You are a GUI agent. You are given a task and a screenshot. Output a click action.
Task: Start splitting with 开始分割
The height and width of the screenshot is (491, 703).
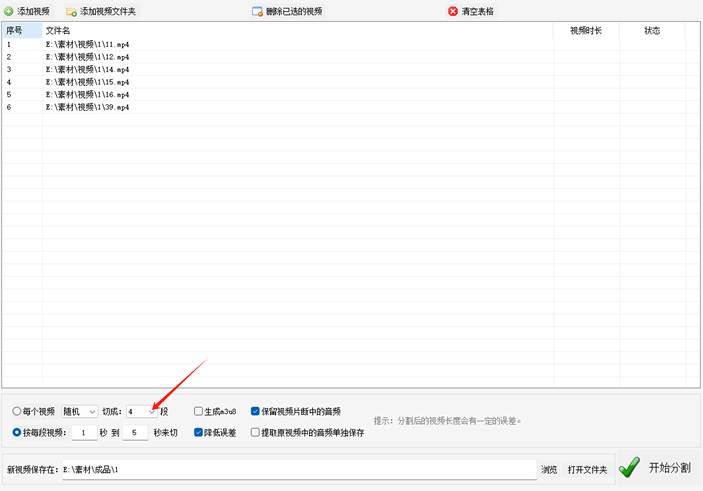pyautogui.click(x=669, y=468)
